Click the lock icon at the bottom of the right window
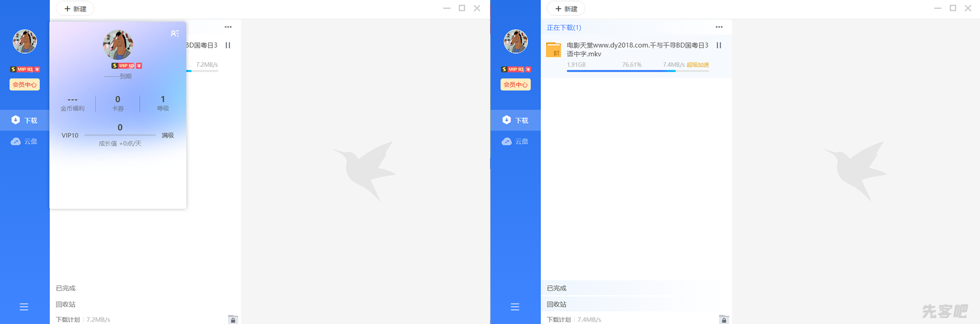Viewport: 980px width, 324px height. [724, 319]
